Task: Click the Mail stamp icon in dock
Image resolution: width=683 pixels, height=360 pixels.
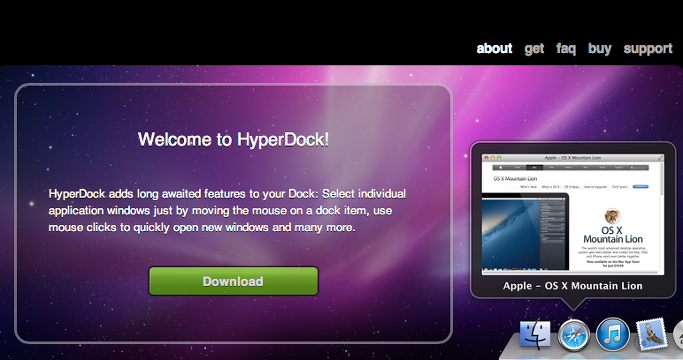Action: (651, 335)
